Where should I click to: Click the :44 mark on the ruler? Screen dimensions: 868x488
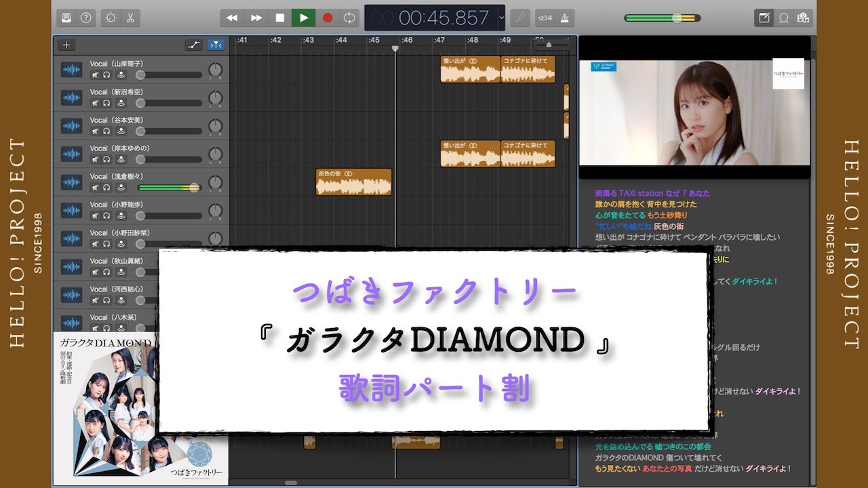point(342,41)
